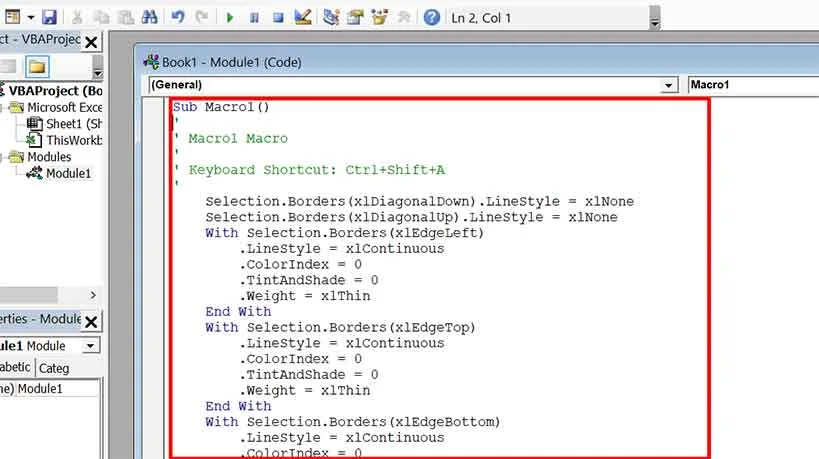The width and height of the screenshot is (819, 459).
Task: Redo the last undone edit
Action: pyautogui.click(x=202, y=17)
